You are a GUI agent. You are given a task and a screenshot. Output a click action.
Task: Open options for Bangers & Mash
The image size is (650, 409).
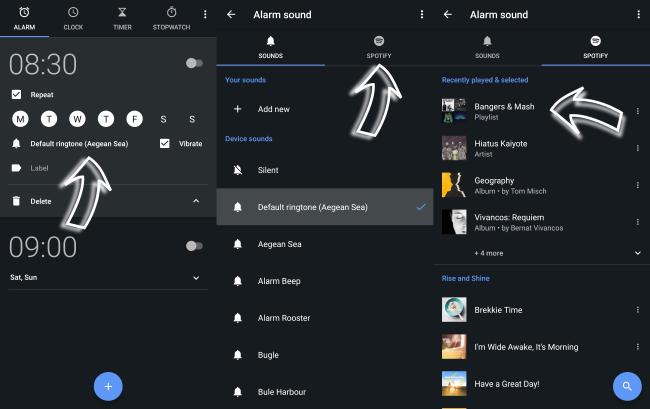pos(638,111)
